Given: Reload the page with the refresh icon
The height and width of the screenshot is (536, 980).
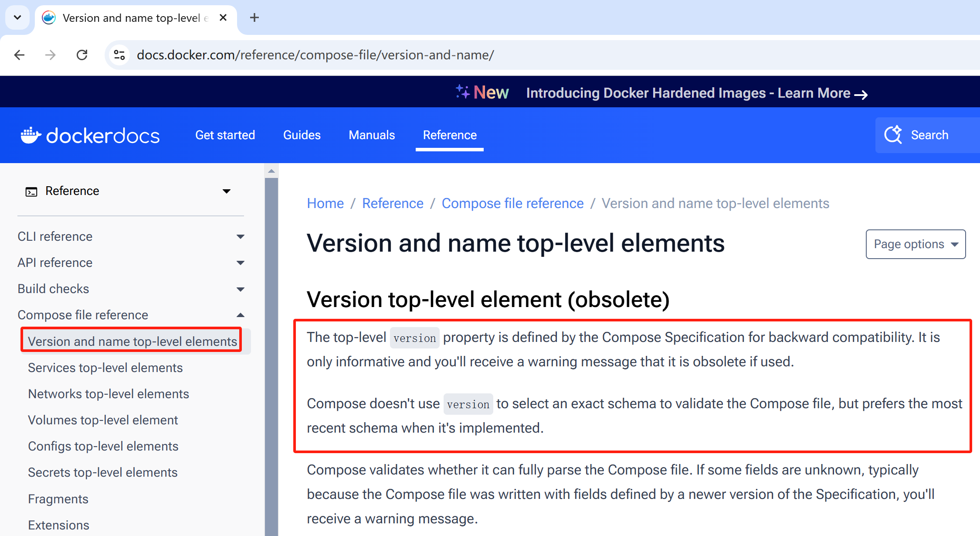Looking at the screenshot, I should point(82,55).
